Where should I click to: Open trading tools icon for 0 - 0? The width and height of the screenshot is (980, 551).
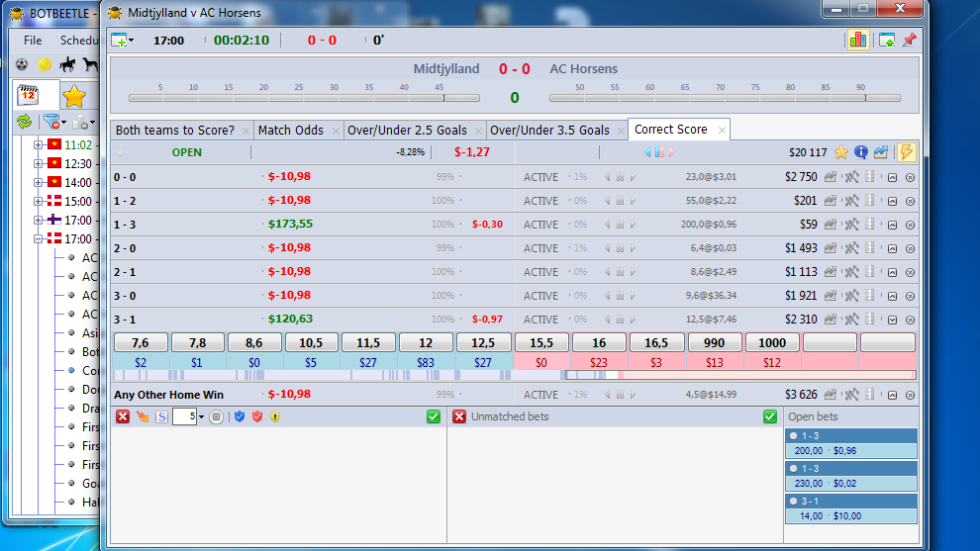(851, 177)
